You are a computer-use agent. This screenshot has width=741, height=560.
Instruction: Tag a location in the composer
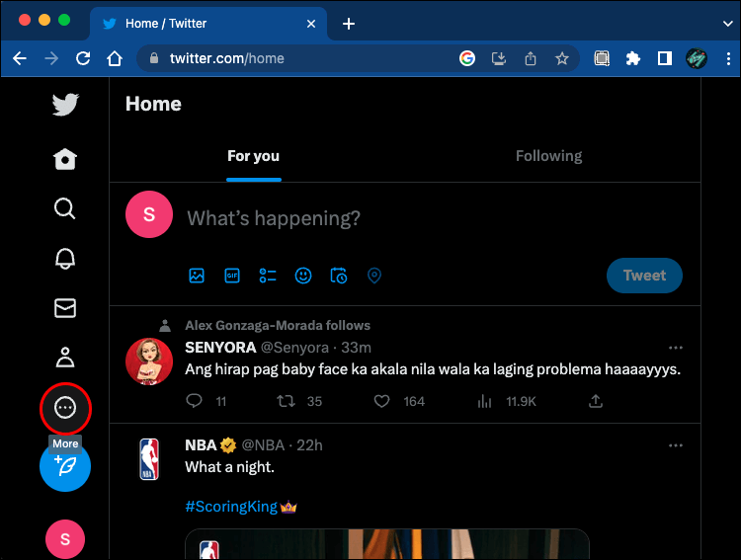coord(374,276)
